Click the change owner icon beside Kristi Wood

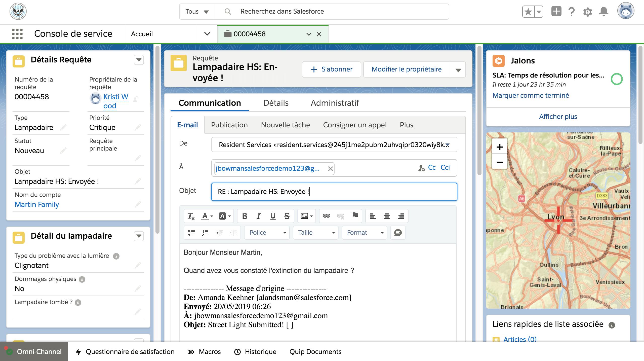point(136,99)
